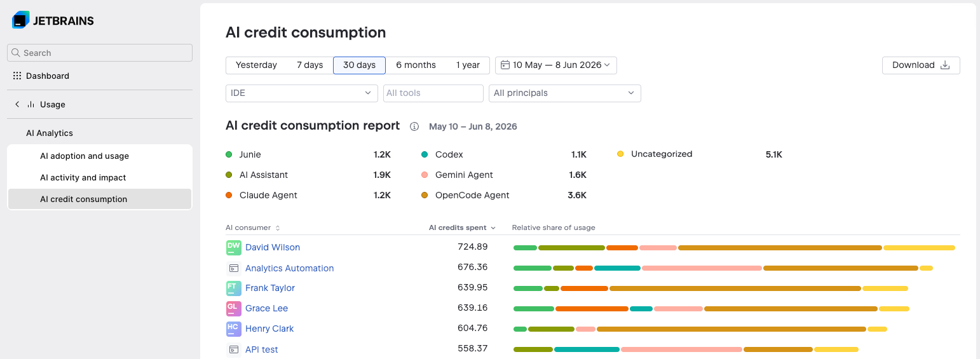Select the 7 days time range
980x359 pixels.
point(310,65)
